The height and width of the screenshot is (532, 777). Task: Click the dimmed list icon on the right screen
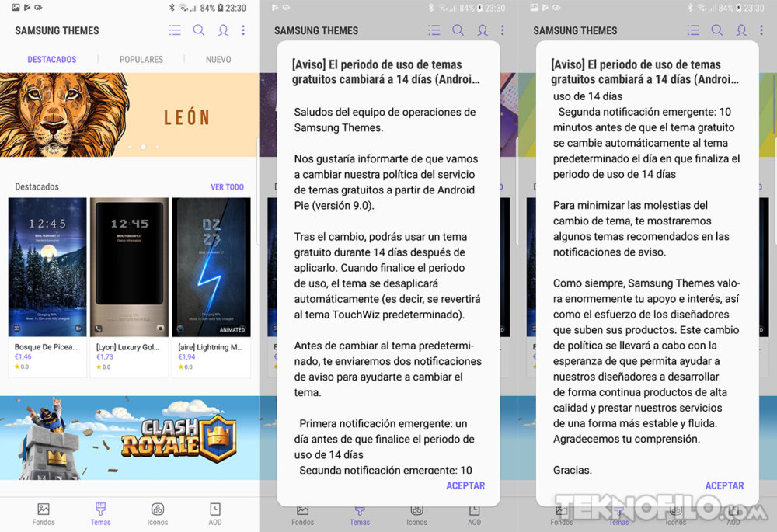point(693,30)
